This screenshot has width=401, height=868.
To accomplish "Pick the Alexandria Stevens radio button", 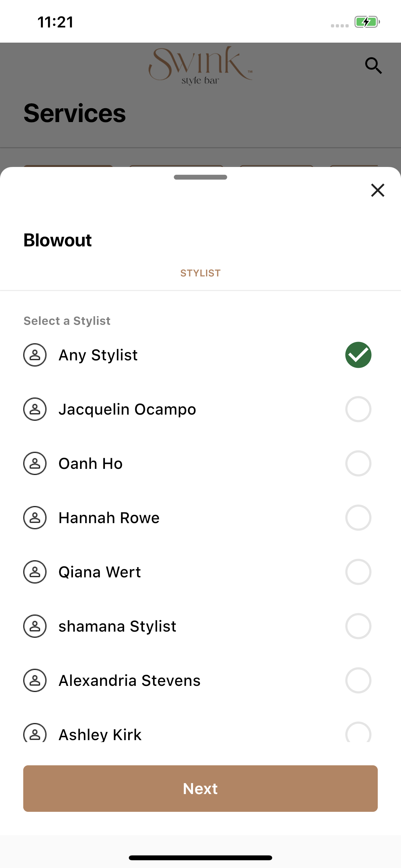I will [x=358, y=680].
